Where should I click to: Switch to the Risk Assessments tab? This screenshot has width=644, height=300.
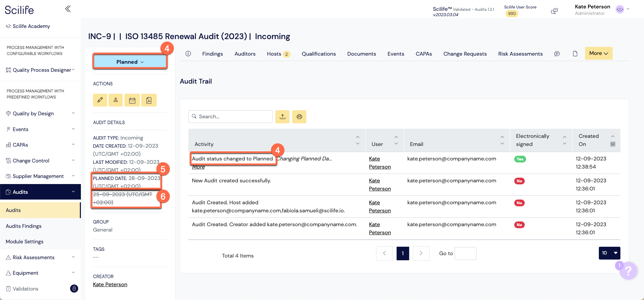coord(520,54)
